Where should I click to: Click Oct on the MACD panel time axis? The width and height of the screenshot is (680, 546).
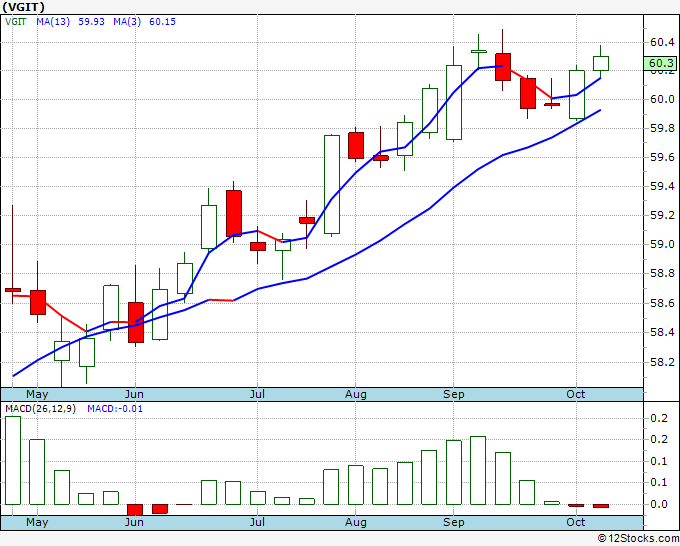click(x=575, y=522)
